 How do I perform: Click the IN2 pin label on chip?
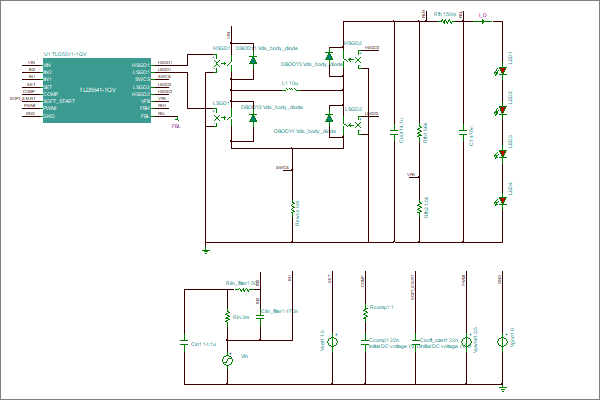48,72
